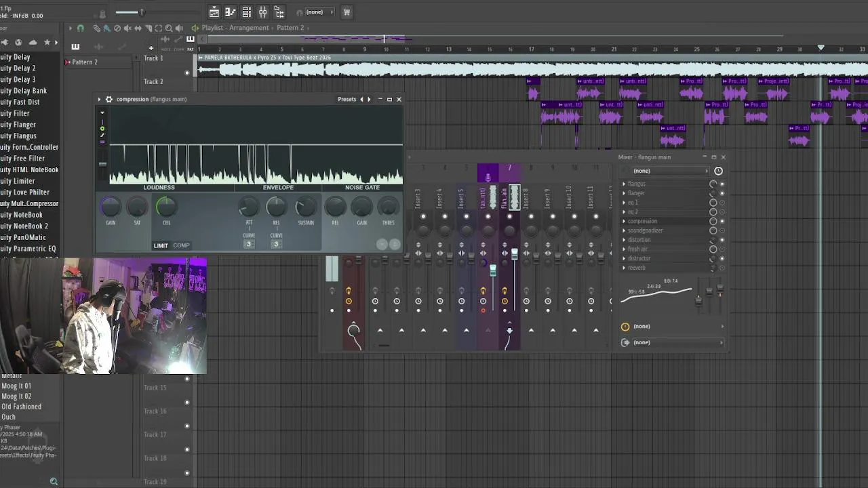Switch compression plugin to COMP mode

pos(181,245)
